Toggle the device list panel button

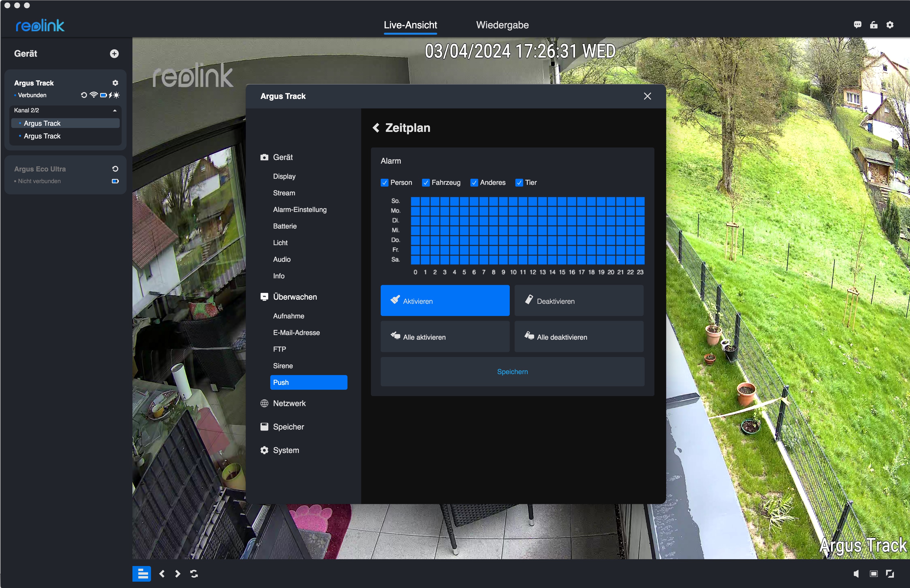tap(142, 574)
